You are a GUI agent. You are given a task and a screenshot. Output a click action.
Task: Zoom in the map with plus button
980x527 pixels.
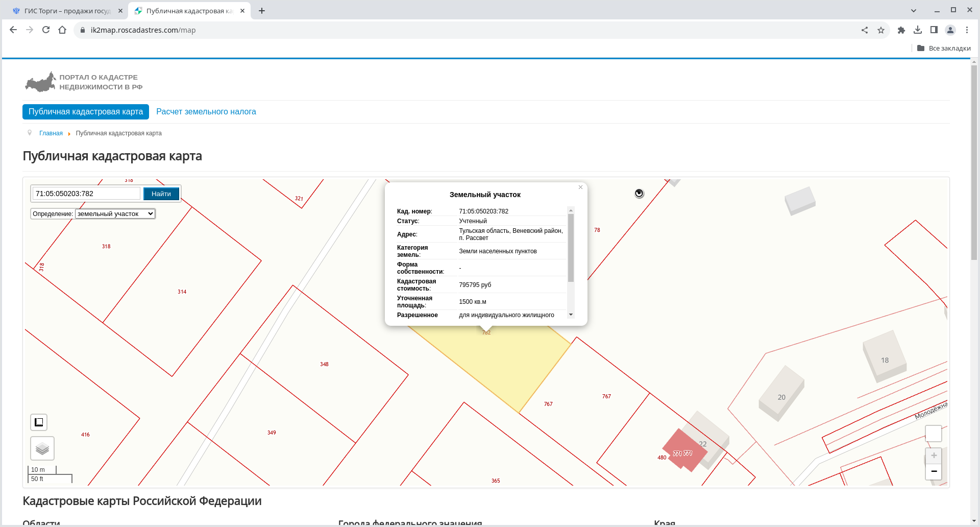coord(934,456)
